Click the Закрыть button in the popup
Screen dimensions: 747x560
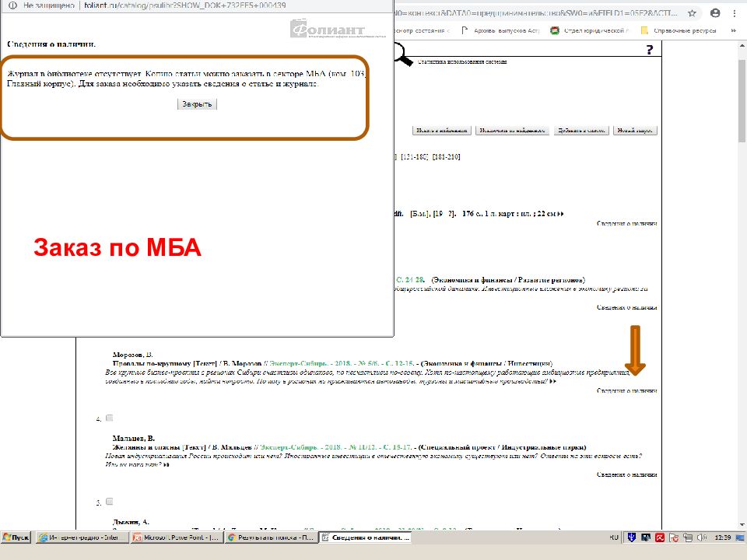point(197,104)
